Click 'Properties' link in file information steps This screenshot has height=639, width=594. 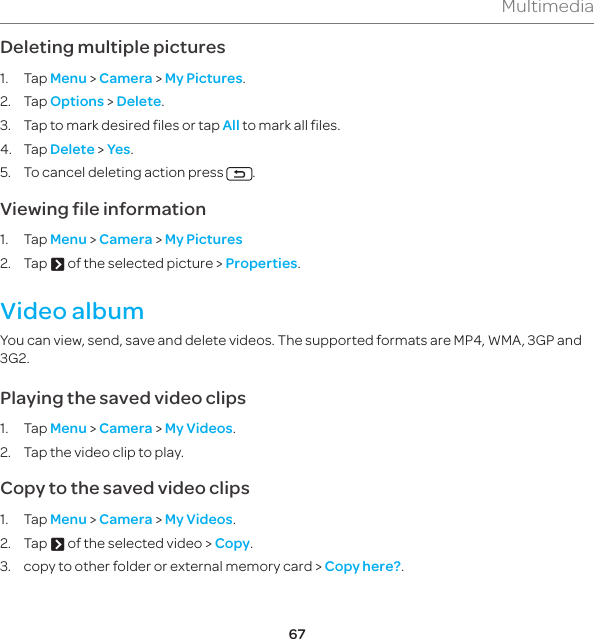(x=261, y=264)
